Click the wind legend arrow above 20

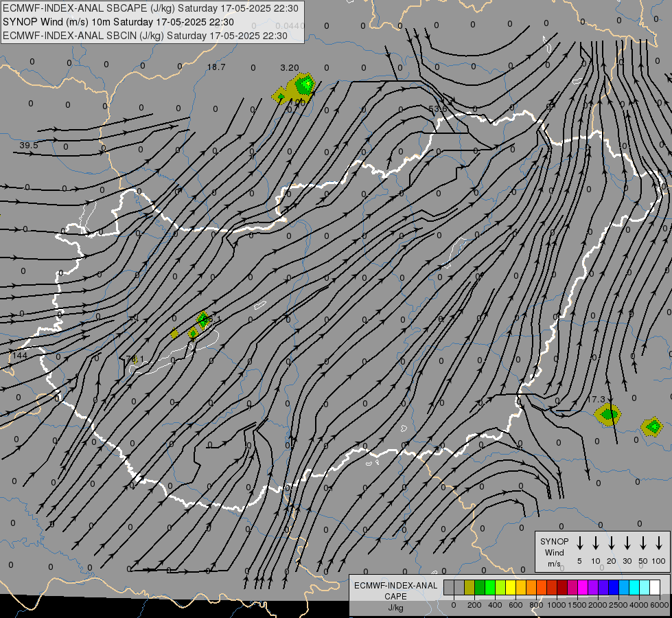(x=612, y=543)
